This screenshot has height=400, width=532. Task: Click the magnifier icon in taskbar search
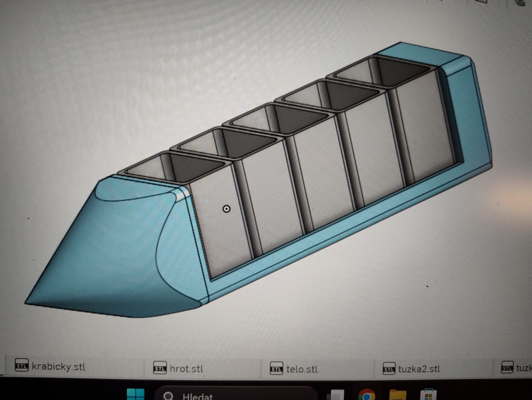pos(168,396)
